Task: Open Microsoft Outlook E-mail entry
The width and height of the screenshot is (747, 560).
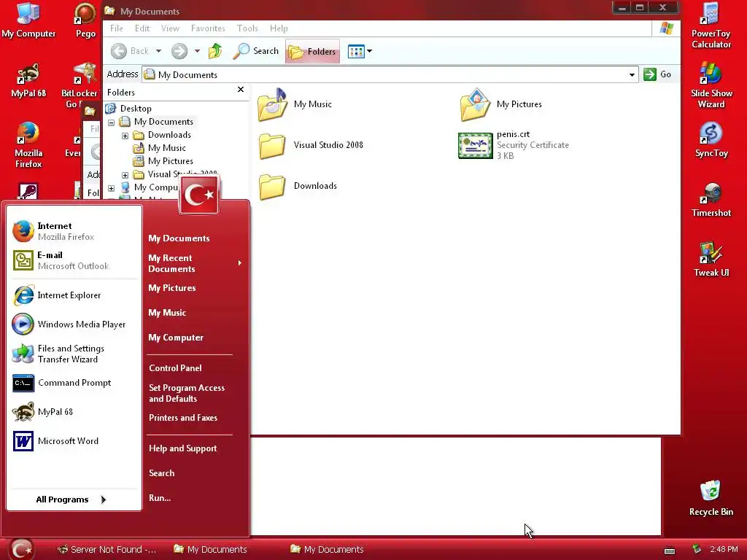Action: tap(74, 260)
